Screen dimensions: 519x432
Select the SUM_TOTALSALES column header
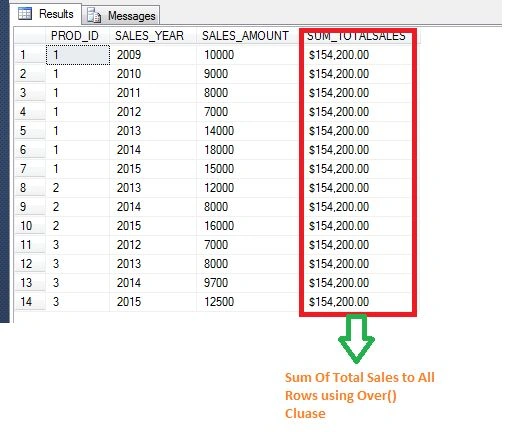pyautogui.click(x=357, y=36)
